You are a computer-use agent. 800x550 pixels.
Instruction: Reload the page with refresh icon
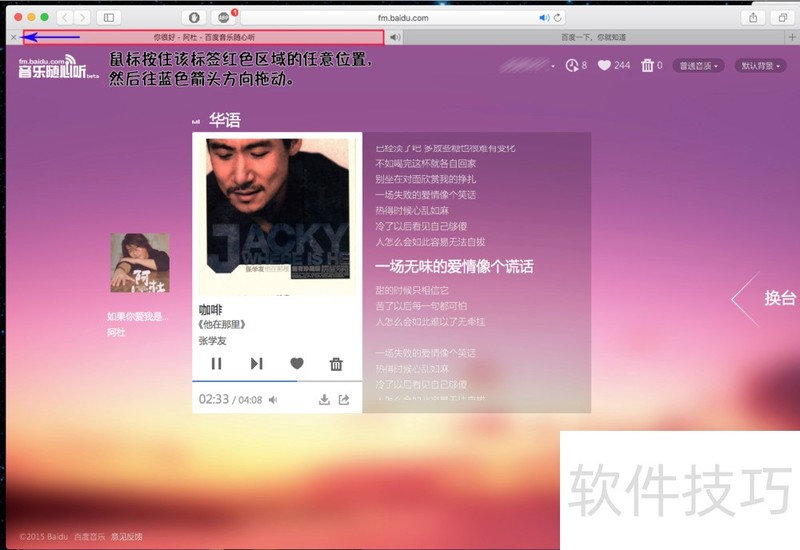[x=558, y=17]
